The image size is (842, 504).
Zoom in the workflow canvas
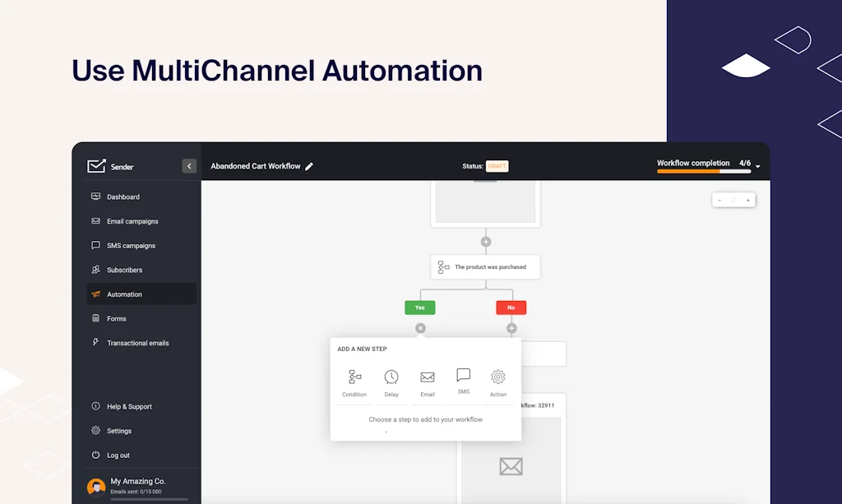pyautogui.click(x=748, y=200)
